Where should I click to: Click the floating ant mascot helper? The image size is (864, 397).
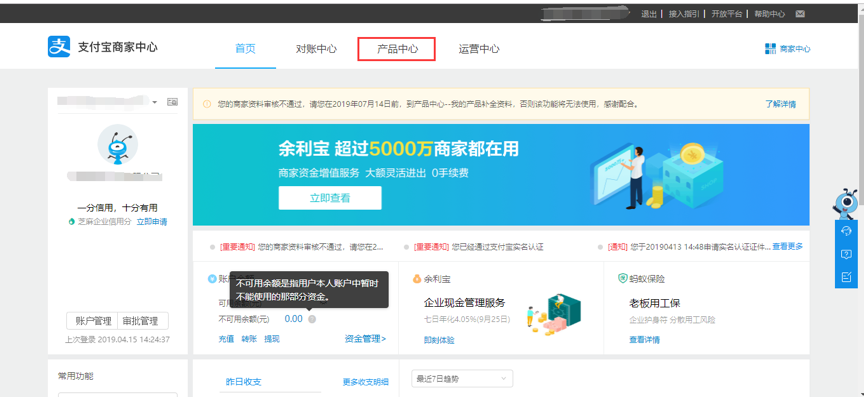point(845,205)
